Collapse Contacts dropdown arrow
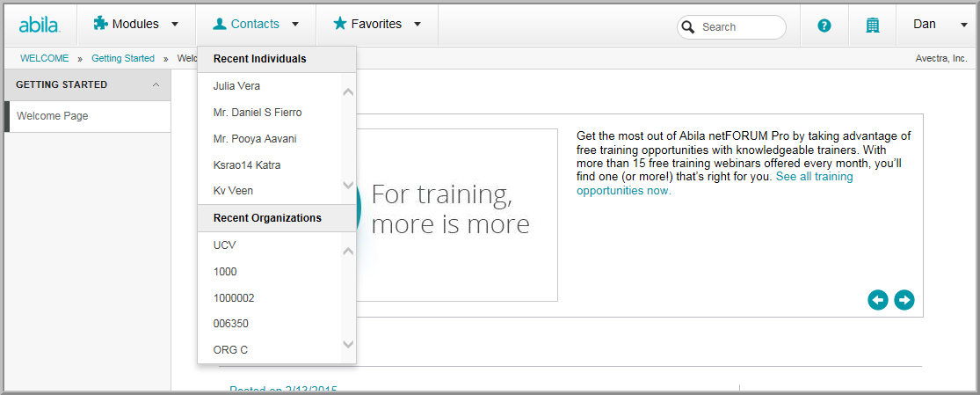This screenshot has width=980, height=395. click(x=295, y=25)
